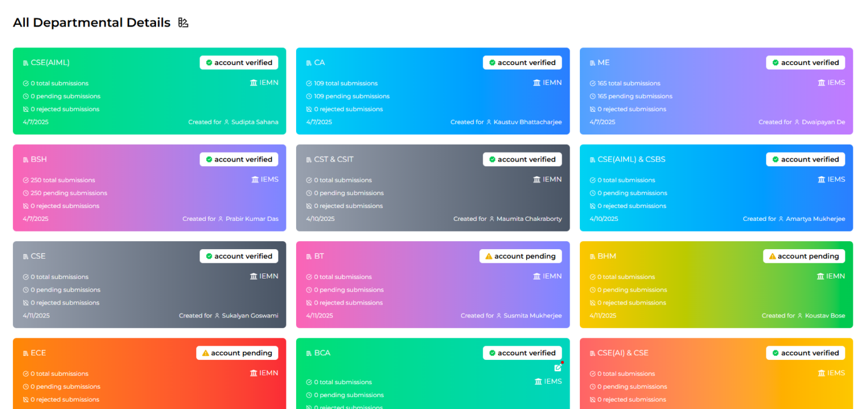Screen dimensions: 868x409
Task: Click the name Susmita Mukherjee
Action: pos(533,316)
